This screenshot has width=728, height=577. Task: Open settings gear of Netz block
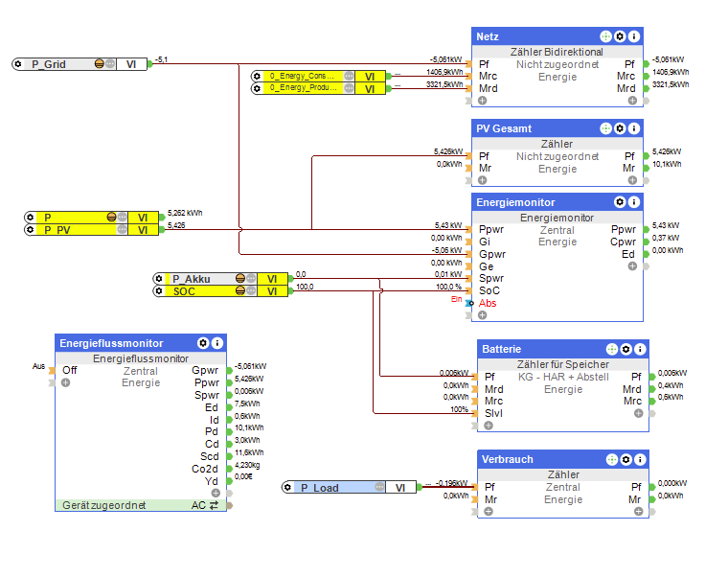[620, 36]
